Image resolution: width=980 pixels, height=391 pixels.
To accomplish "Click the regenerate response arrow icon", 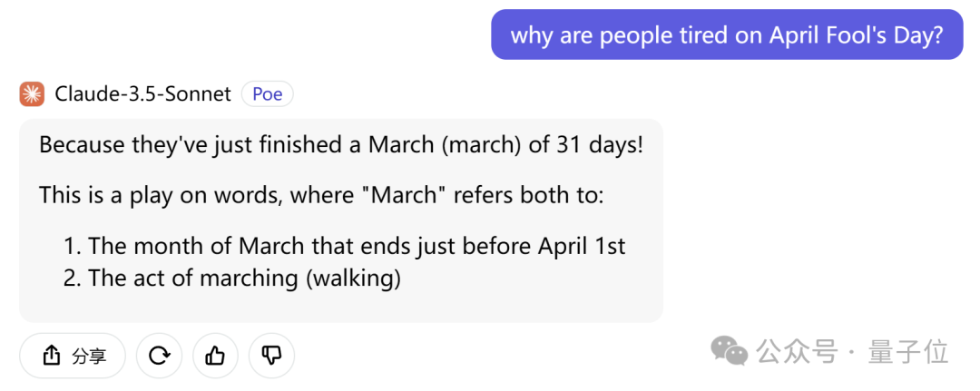I will point(160,356).
